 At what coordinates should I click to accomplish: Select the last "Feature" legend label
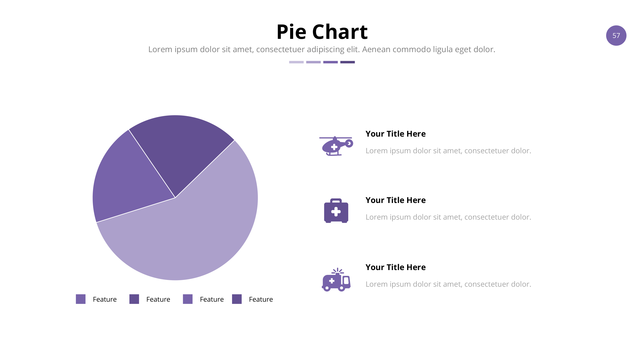coord(261,299)
